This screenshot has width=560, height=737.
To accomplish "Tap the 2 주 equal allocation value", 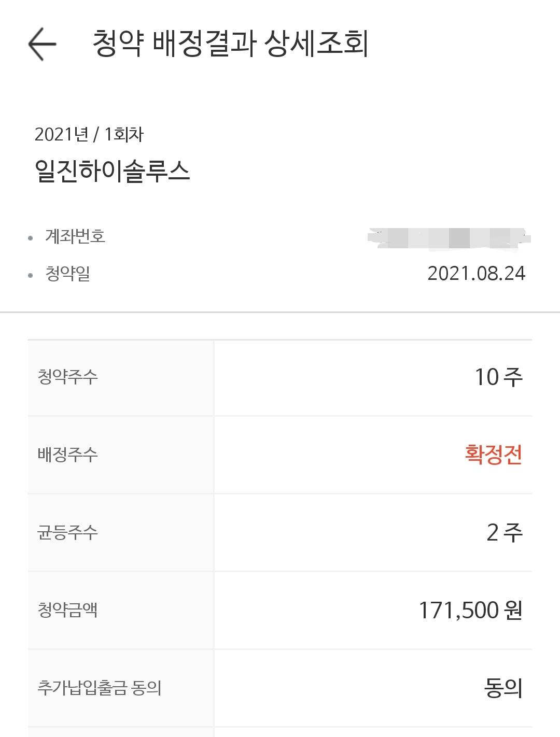I will pyautogui.click(x=504, y=532).
